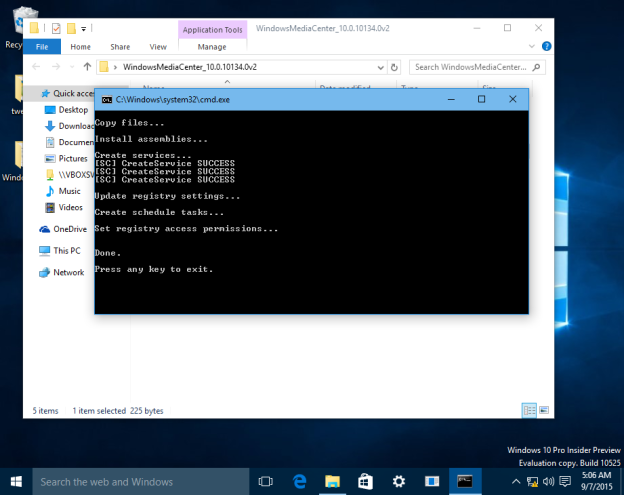This screenshot has height=495, width=624.
Task: Click the Documents icon in sidebar
Action: coord(50,142)
